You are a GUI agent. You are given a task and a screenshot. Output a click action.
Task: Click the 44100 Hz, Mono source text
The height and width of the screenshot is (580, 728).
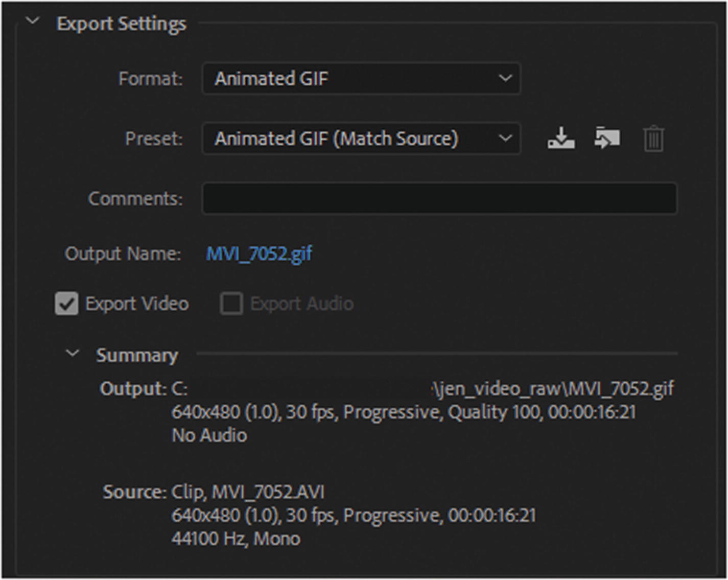[x=236, y=539]
